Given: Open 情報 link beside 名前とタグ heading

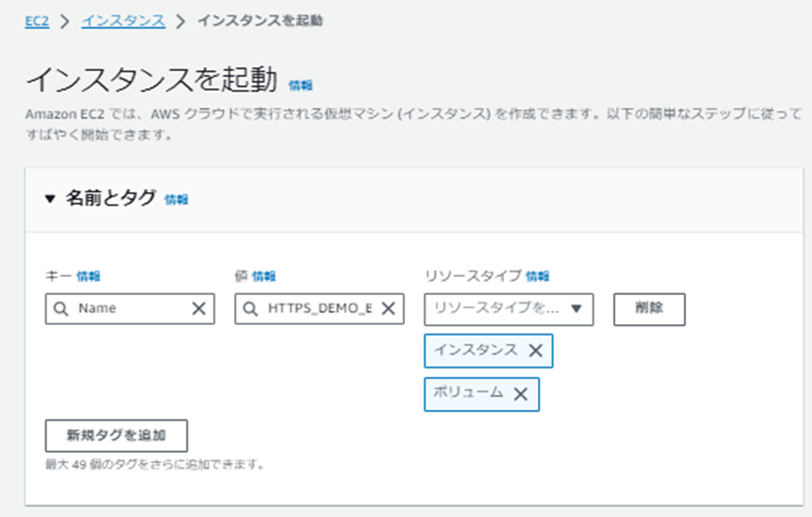Looking at the screenshot, I should [176, 200].
